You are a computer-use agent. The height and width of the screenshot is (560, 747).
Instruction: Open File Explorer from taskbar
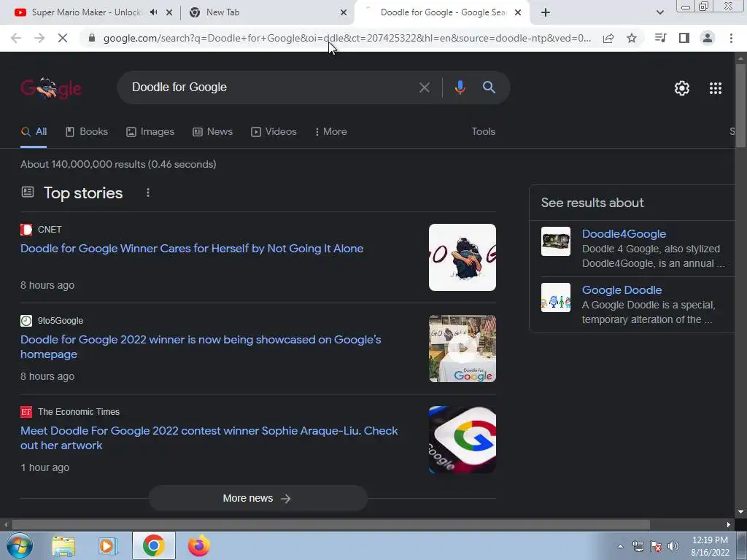tap(63, 545)
